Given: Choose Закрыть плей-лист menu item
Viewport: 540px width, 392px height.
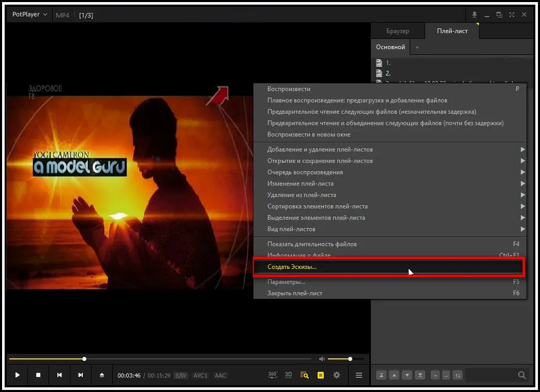Looking at the screenshot, I should (x=390, y=293).
